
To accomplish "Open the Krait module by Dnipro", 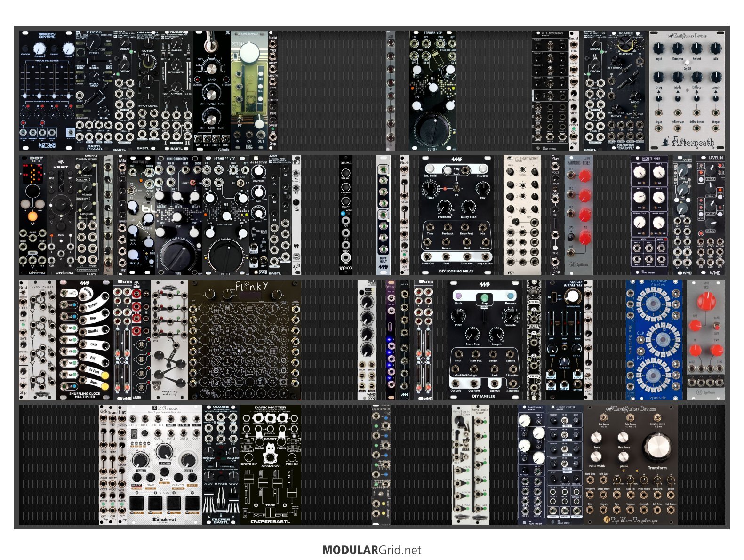I will pyautogui.click(x=61, y=216).
